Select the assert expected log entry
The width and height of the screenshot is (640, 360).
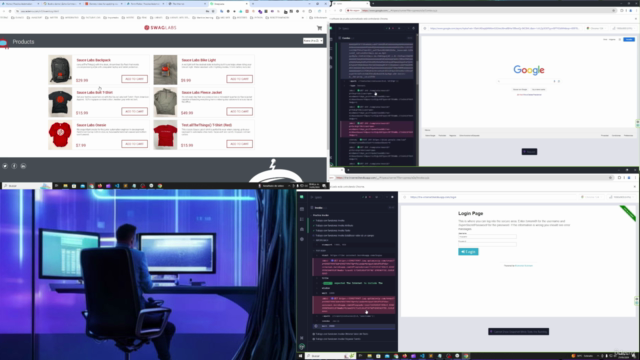coord(354,283)
